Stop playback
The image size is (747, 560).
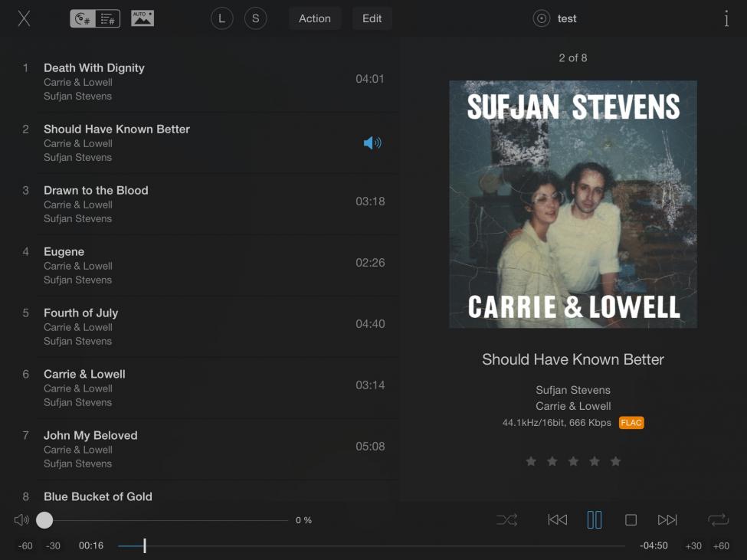point(631,520)
